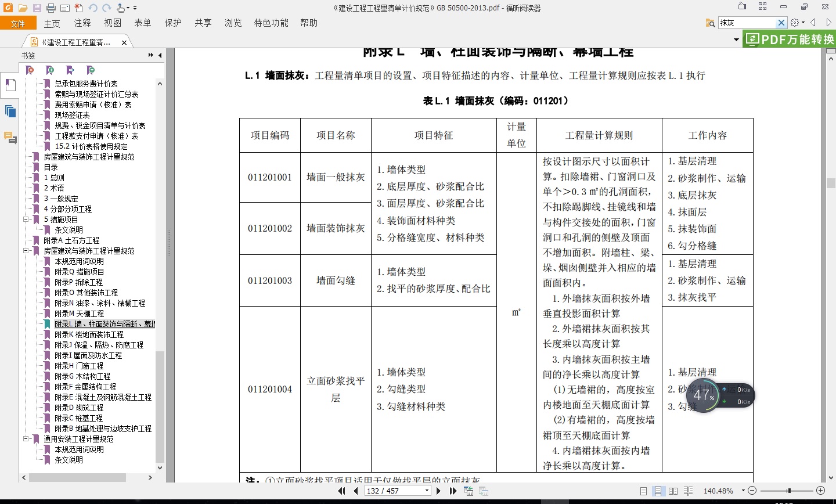Click the email/send document icon
The image size is (836, 504).
point(65,8)
